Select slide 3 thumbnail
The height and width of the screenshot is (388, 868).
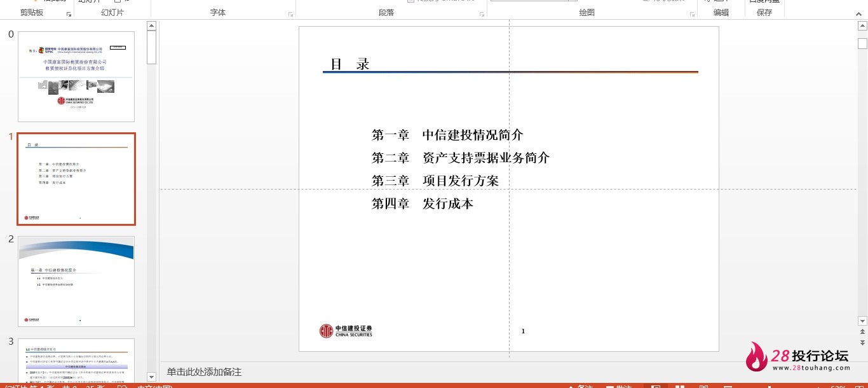point(76,361)
